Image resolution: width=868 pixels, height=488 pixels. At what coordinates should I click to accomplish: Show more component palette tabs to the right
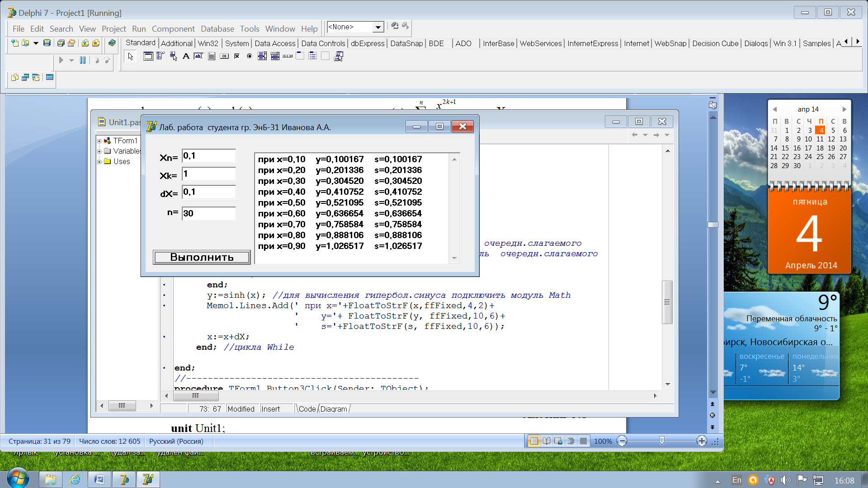(x=858, y=42)
